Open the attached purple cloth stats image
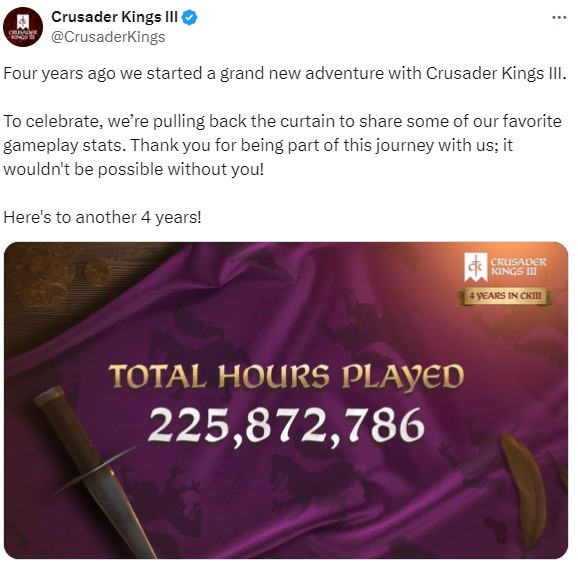Image resolution: width=578 pixels, height=567 pixels. click(x=286, y=400)
